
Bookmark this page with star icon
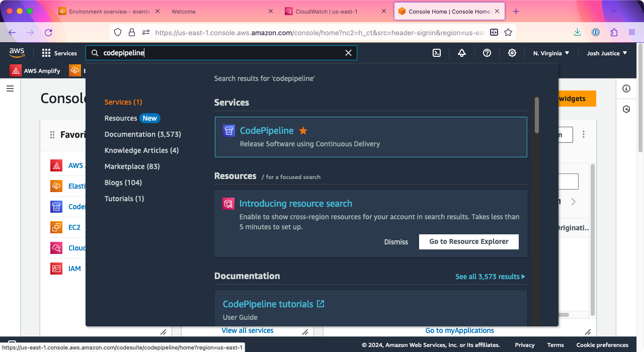[508, 32]
